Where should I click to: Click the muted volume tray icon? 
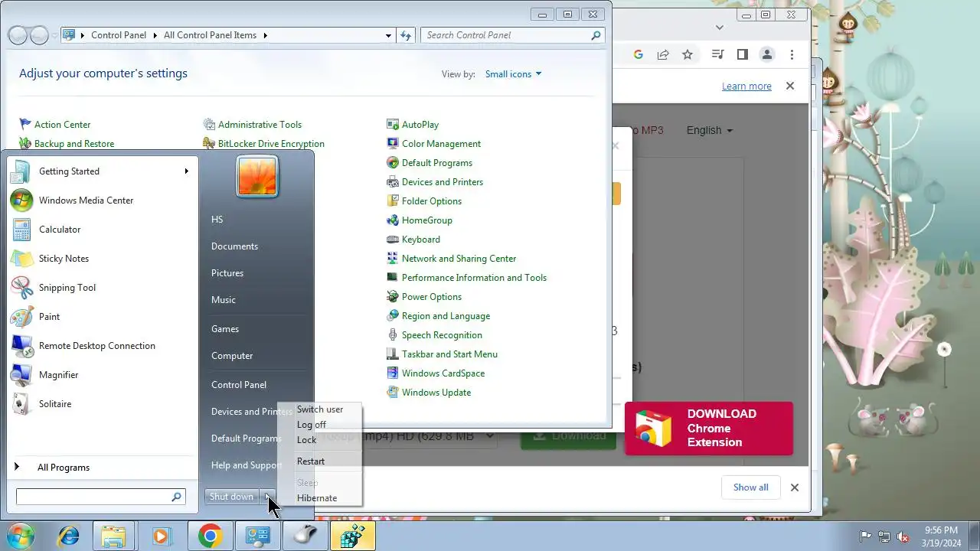pos(903,536)
